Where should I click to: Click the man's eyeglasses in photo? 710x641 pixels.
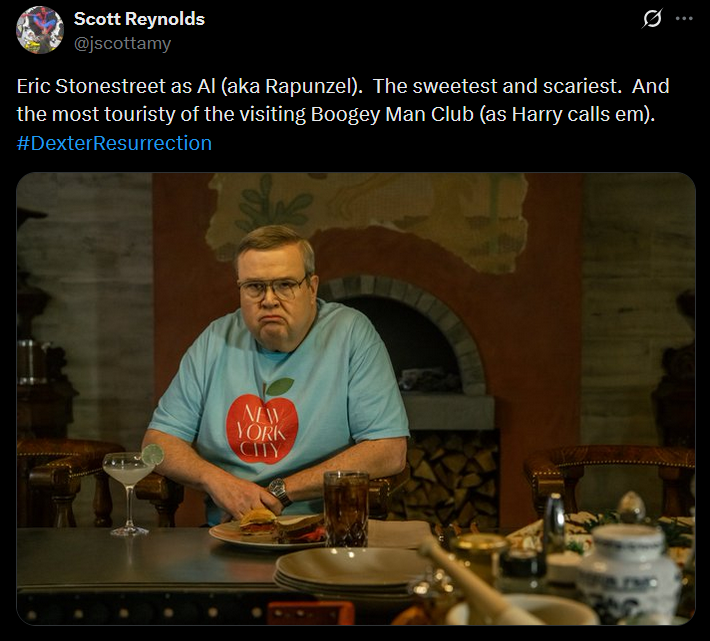tap(272, 288)
